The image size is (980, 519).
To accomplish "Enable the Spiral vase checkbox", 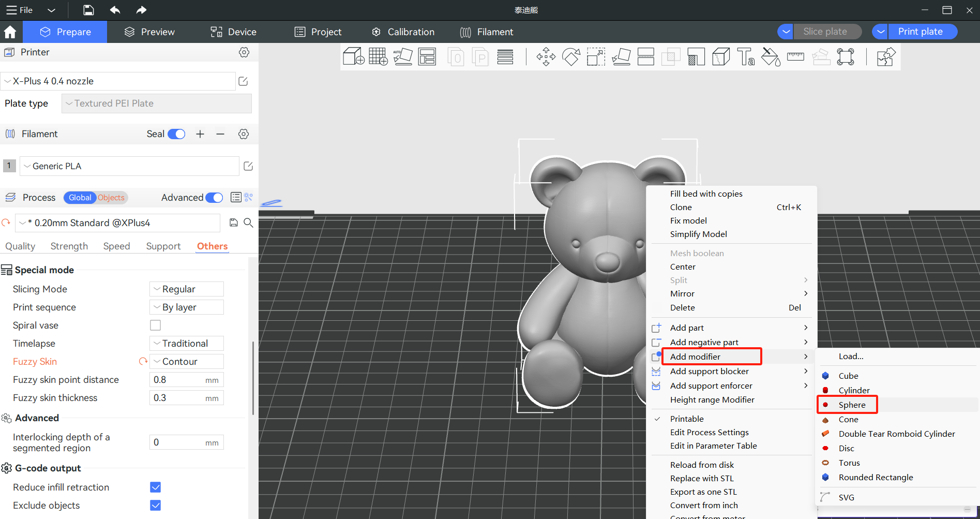I will (155, 325).
